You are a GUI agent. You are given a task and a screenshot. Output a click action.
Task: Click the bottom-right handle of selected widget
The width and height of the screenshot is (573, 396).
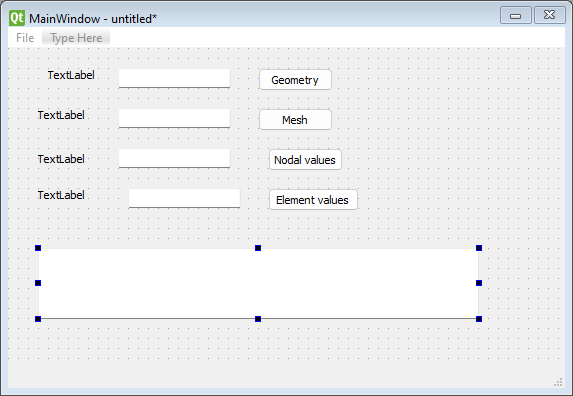479,319
